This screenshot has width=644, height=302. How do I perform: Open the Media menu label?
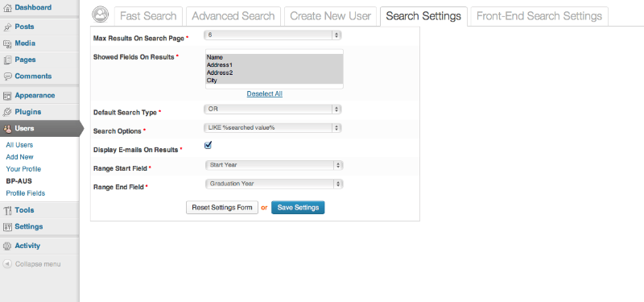[25, 43]
